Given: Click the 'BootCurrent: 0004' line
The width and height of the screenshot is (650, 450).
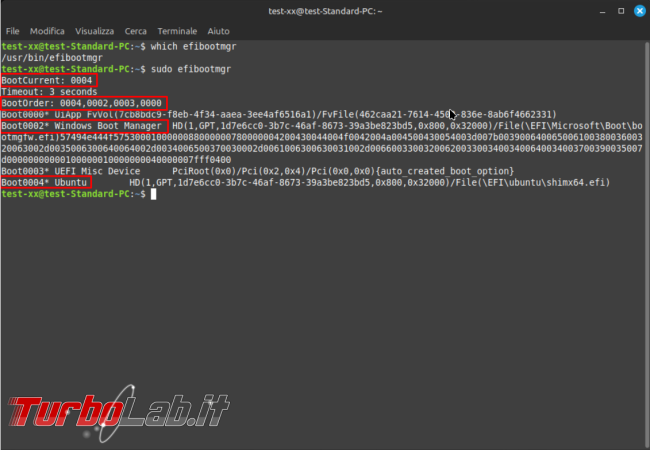Looking at the screenshot, I should 47,80.
